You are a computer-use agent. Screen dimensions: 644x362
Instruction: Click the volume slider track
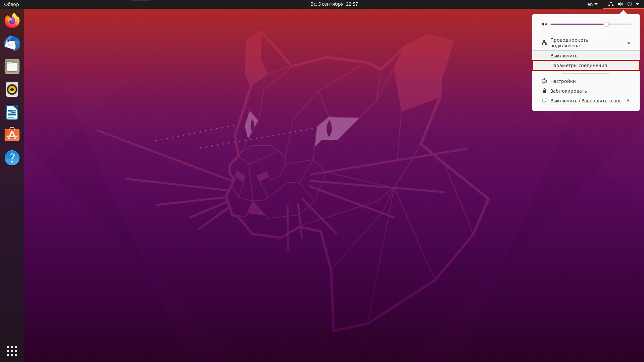click(x=577, y=24)
